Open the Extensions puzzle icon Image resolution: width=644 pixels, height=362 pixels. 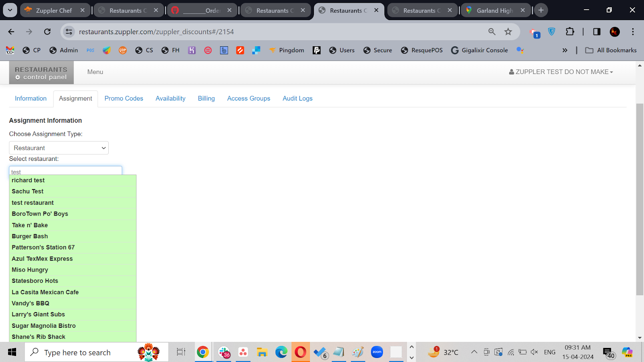coord(570,32)
